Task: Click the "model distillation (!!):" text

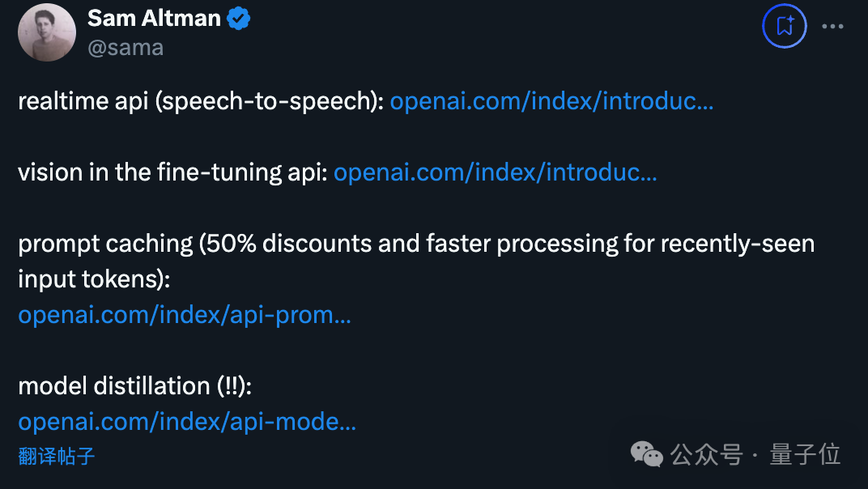Action: (x=135, y=386)
